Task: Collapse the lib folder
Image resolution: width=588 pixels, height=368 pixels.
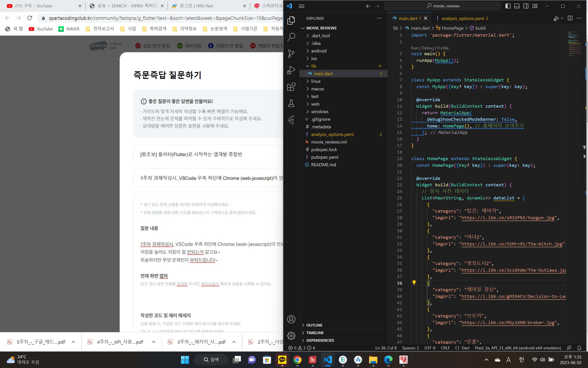Action: (343, 66)
